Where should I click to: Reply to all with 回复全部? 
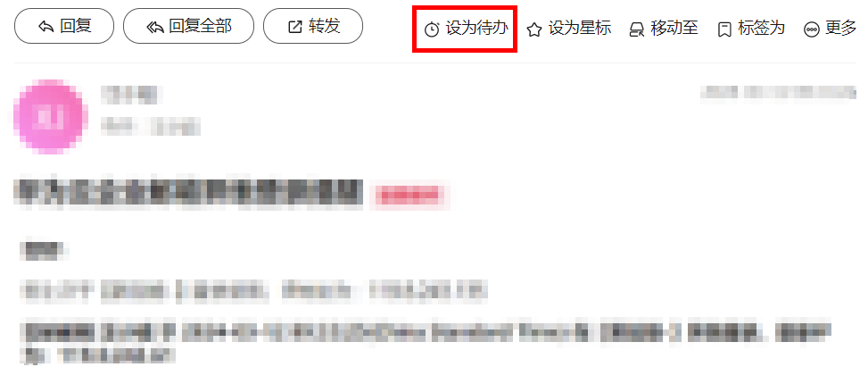tap(189, 26)
